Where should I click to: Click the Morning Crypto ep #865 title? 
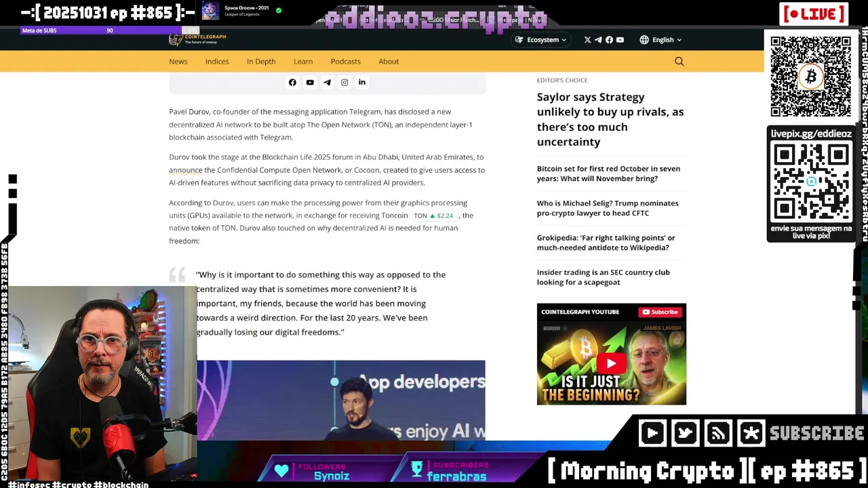707,470
